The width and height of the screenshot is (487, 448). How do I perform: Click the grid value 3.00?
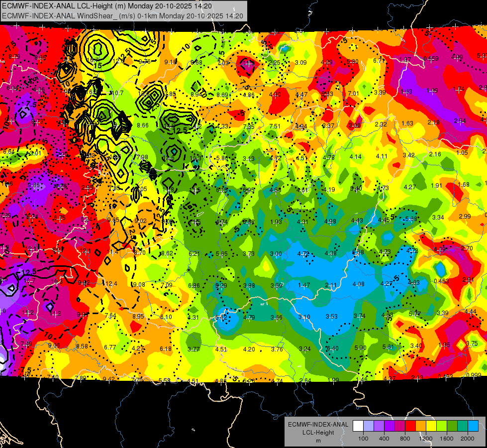[x=276, y=254]
